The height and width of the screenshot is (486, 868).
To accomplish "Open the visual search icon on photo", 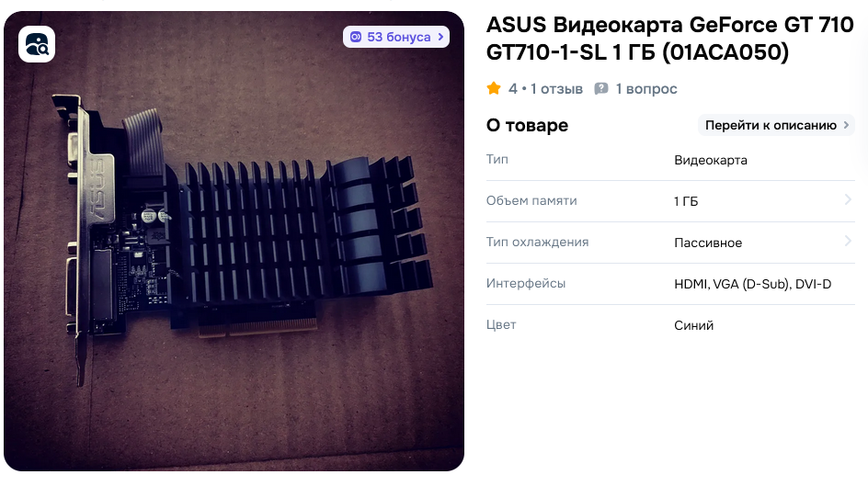I will pyautogui.click(x=37, y=44).
